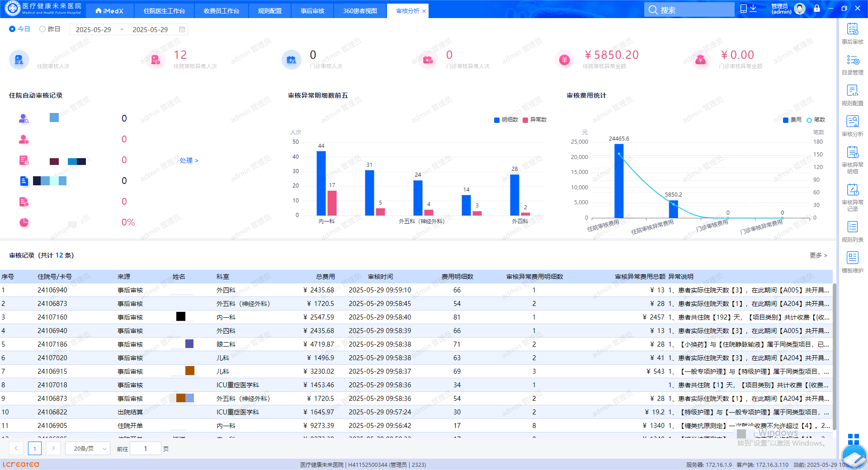Open 事后审核 from the right sidebar
Screen dimensions: 868x470
click(852, 34)
